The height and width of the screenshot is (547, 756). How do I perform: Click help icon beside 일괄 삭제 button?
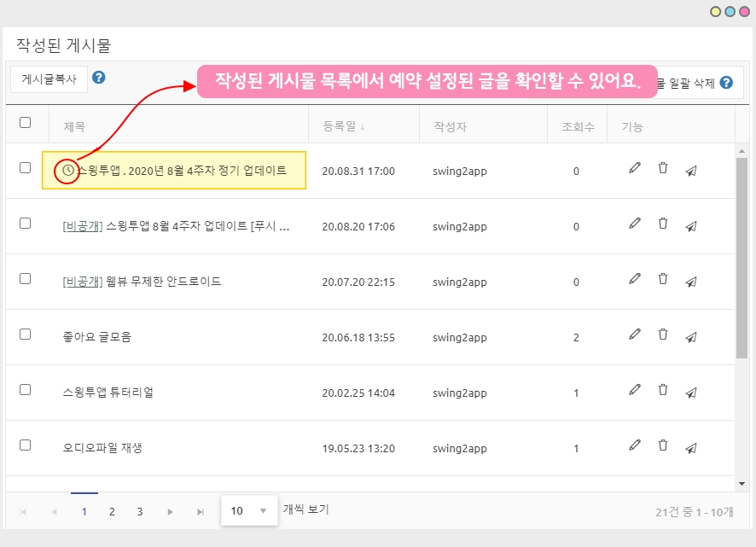pyautogui.click(x=726, y=83)
